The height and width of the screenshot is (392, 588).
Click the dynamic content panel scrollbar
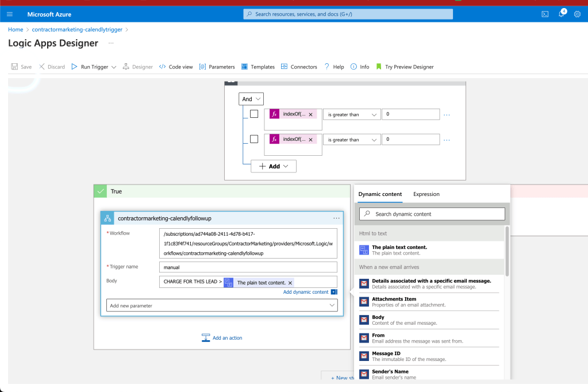click(507, 251)
